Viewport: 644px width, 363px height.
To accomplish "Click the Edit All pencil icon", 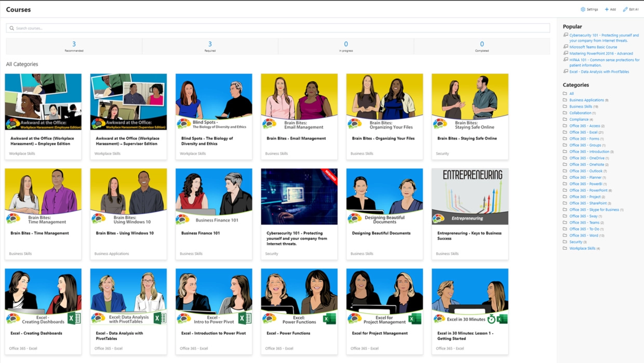I will pyautogui.click(x=625, y=9).
